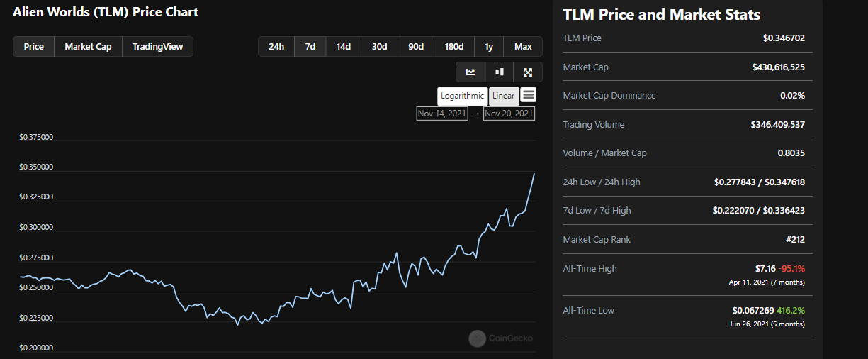Click the $0.300000 axis label

[x=36, y=228]
